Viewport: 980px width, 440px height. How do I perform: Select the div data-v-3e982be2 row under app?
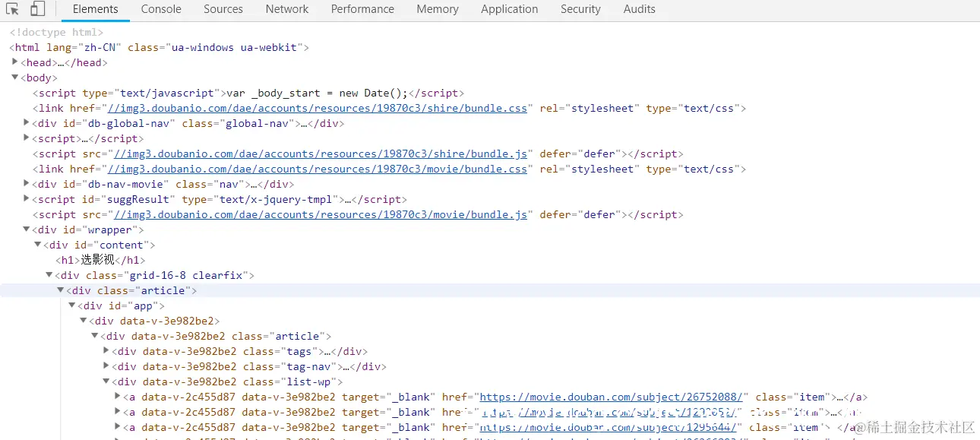[x=154, y=321]
